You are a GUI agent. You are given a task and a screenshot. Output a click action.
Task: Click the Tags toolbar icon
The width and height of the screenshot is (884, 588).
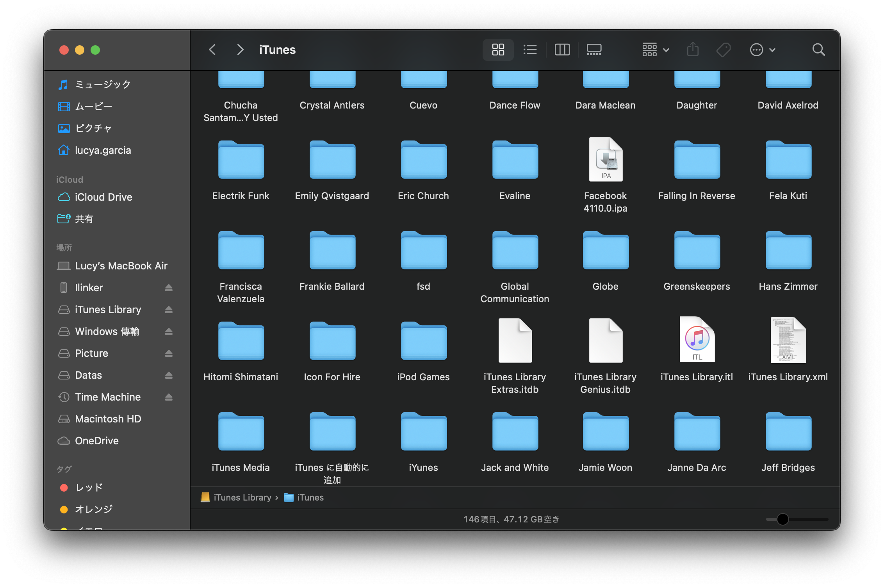[724, 50]
